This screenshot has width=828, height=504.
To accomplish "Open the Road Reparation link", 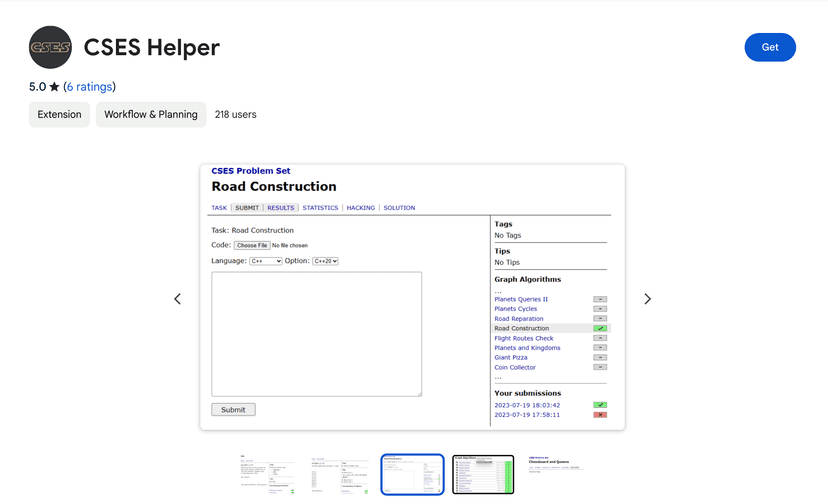I will [519, 319].
